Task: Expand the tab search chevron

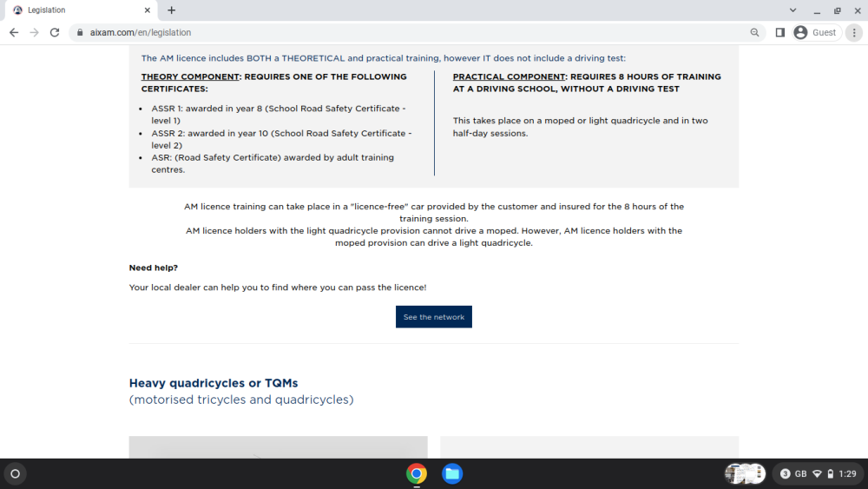Action: coord(792,10)
